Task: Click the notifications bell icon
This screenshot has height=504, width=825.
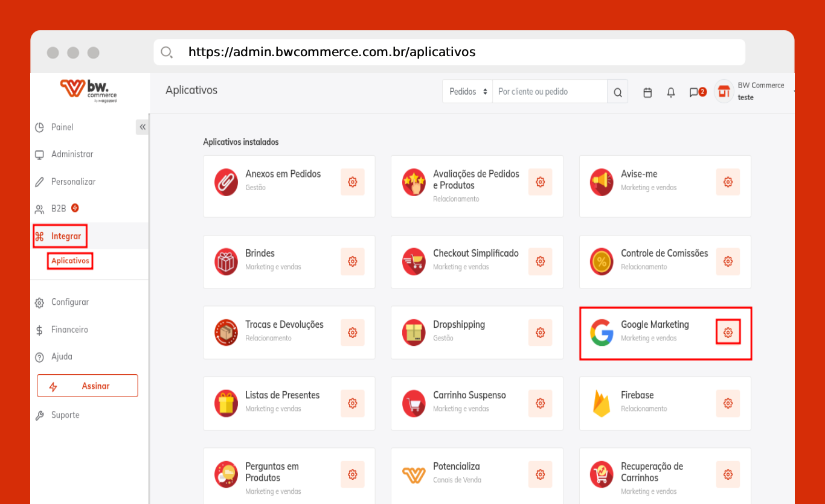Action: click(670, 92)
